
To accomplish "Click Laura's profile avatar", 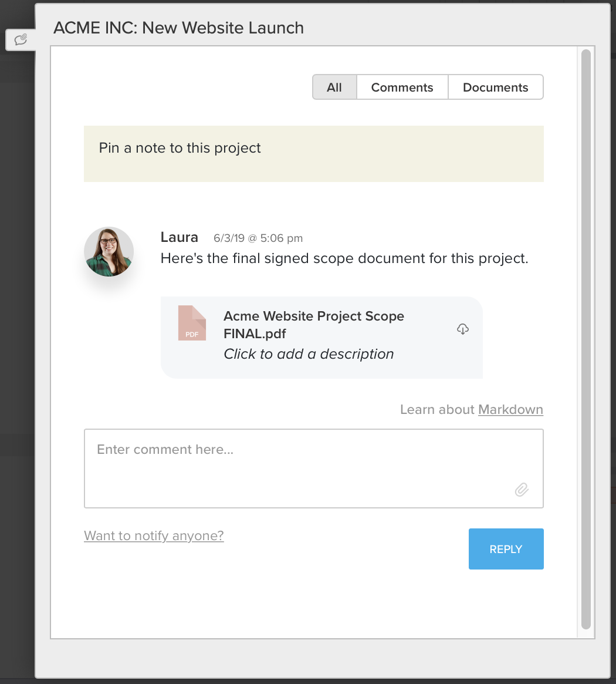I will [109, 251].
